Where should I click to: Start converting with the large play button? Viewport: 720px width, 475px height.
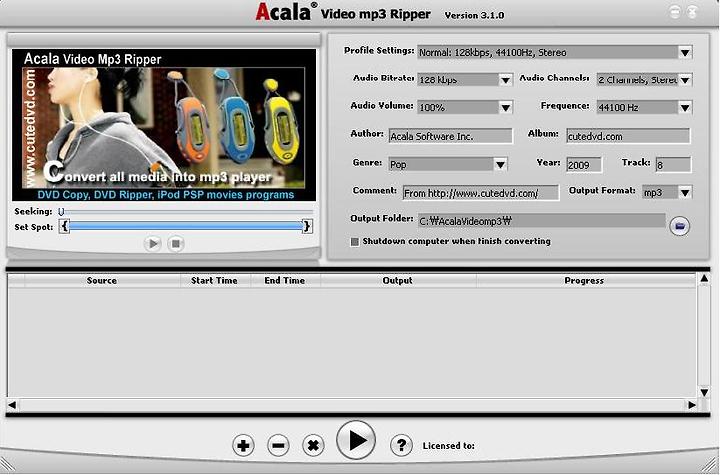click(x=356, y=440)
